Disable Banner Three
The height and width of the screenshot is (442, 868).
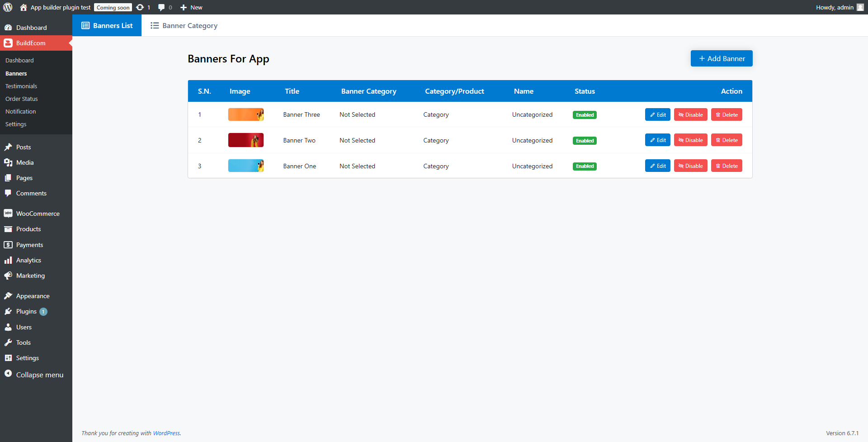pos(690,115)
